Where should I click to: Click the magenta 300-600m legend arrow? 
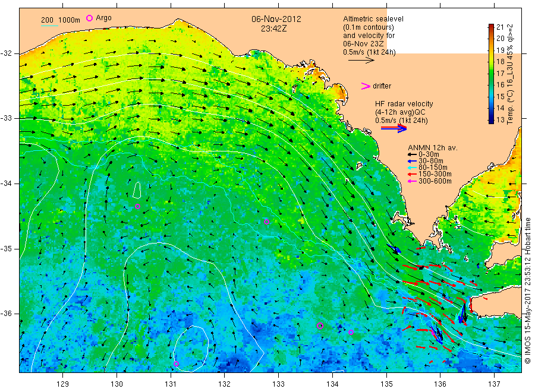[x=412, y=181]
